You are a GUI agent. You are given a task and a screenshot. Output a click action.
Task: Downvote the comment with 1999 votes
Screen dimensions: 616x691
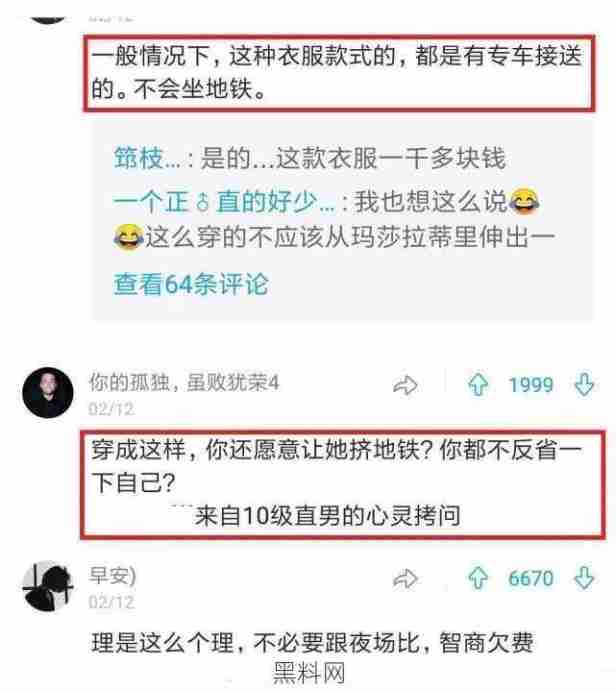coord(584,385)
